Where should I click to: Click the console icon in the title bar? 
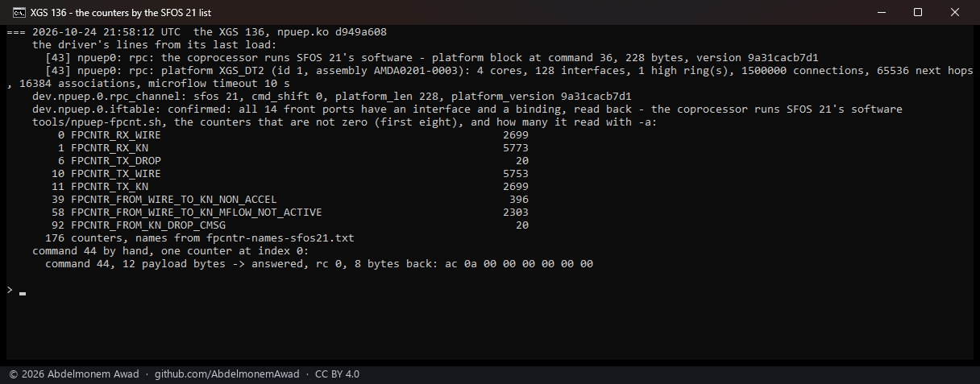[18, 13]
